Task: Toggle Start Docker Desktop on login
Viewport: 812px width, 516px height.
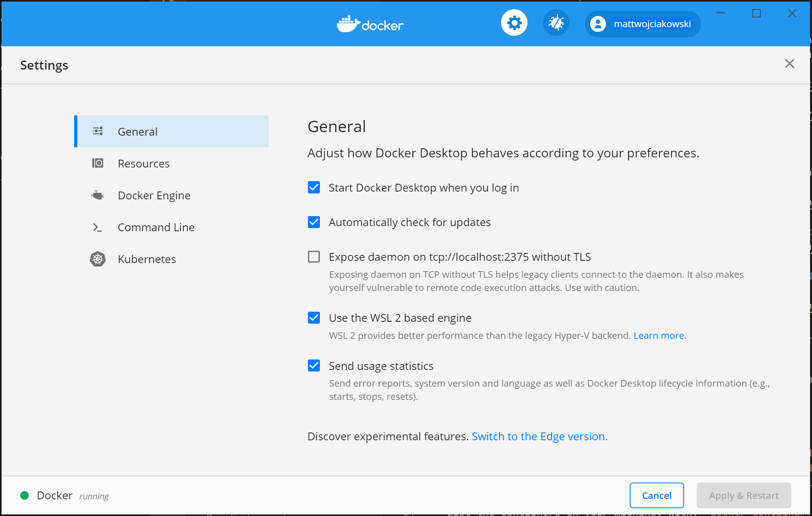Action: 314,188
